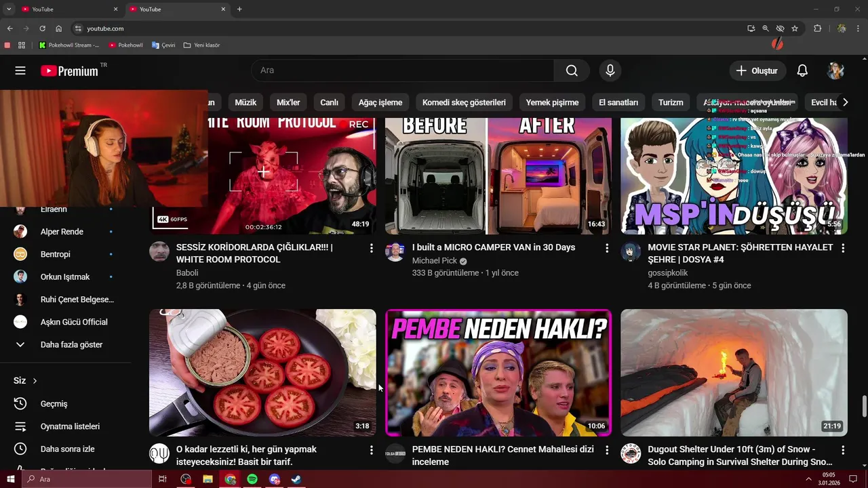Open the Oluştur create button
Screen dimensions: 868x488
click(x=757, y=70)
